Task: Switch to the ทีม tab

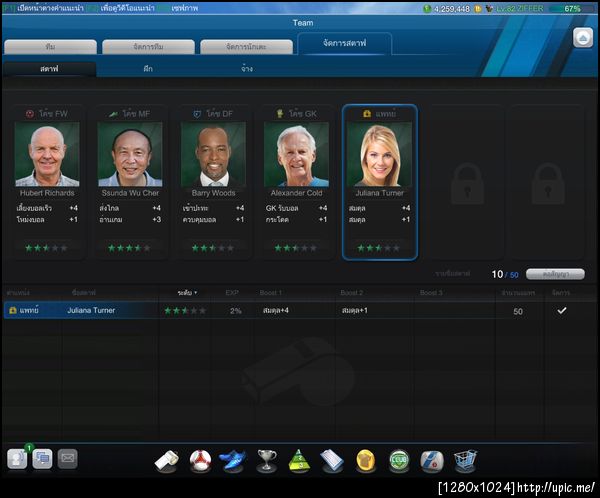Action: click(50, 47)
